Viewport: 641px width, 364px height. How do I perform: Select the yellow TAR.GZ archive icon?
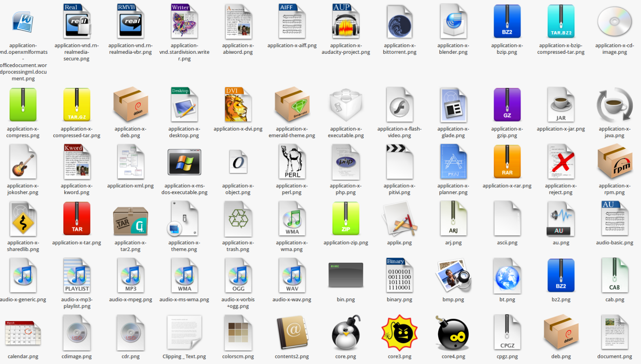click(x=76, y=105)
